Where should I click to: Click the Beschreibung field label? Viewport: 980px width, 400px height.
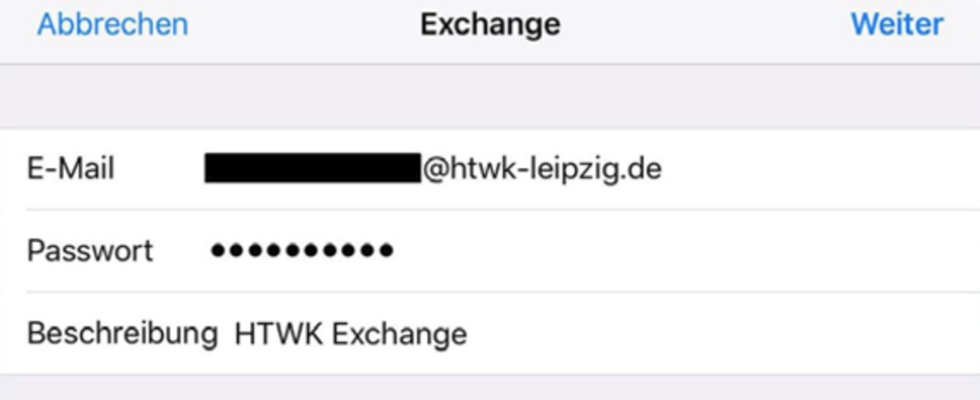point(123,333)
